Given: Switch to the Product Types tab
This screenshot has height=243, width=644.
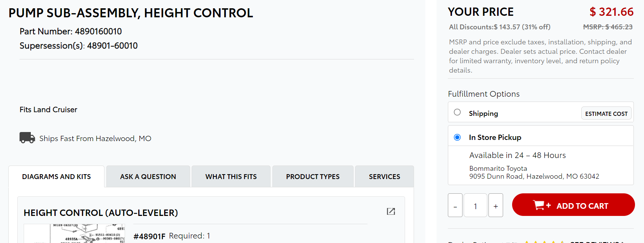Looking at the screenshot, I should tap(313, 177).
